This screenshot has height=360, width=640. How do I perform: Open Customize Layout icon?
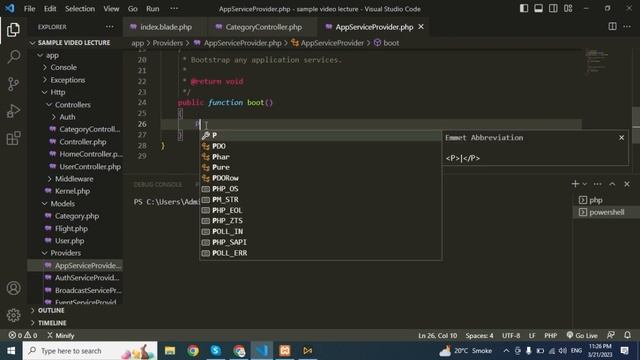568,9
